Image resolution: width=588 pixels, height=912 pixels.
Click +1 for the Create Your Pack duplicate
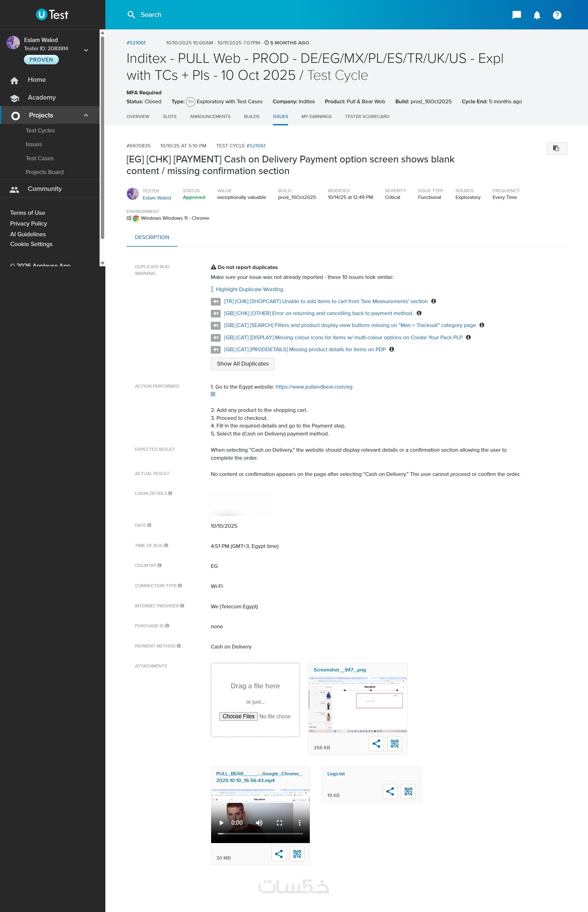point(216,338)
